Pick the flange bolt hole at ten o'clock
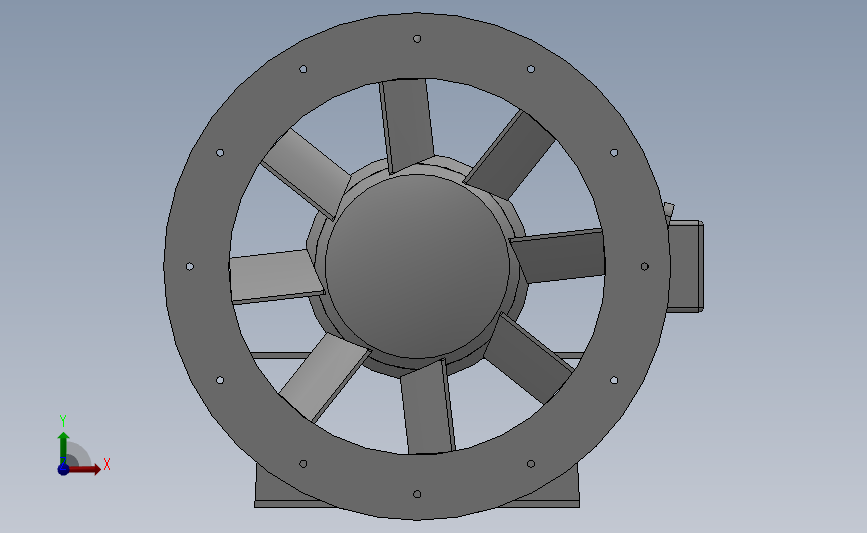This screenshot has height=533, width=867. click(x=220, y=153)
